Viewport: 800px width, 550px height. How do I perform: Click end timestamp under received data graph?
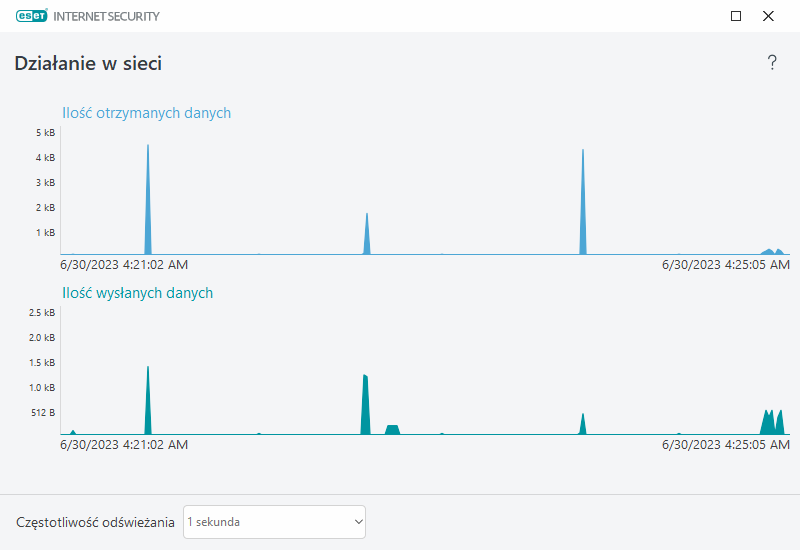[726, 265]
